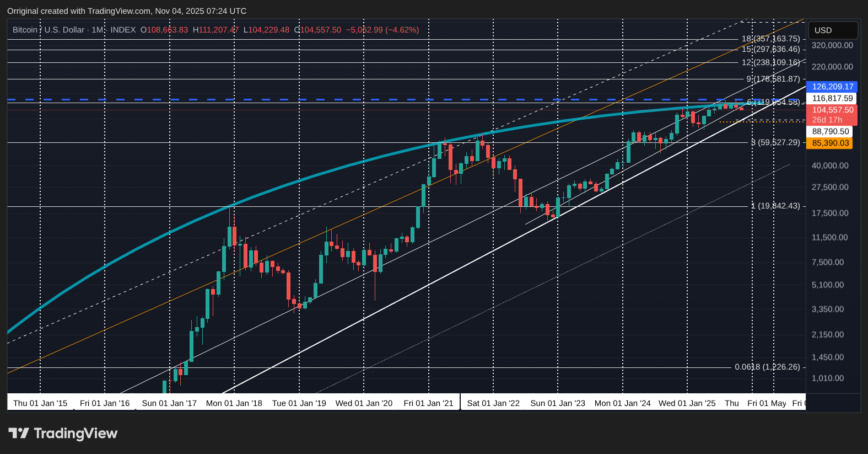The image size is (868, 454).
Task: Click the Tue 01 Jan '19 date label
Action: (299, 403)
